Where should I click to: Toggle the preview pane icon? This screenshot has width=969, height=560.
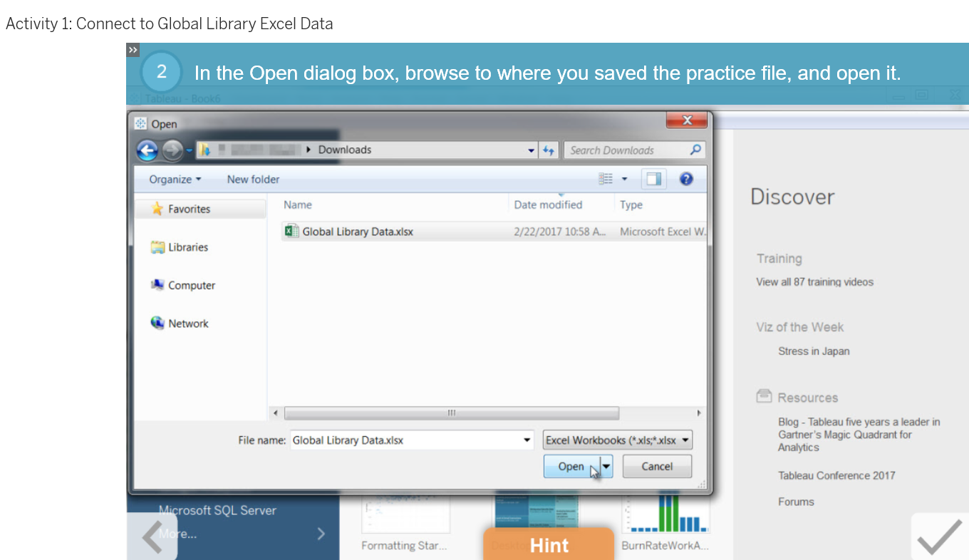coord(653,180)
